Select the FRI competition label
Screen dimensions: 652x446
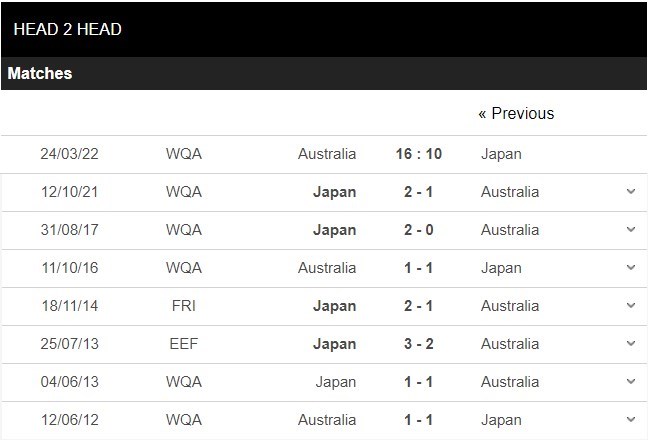point(184,306)
